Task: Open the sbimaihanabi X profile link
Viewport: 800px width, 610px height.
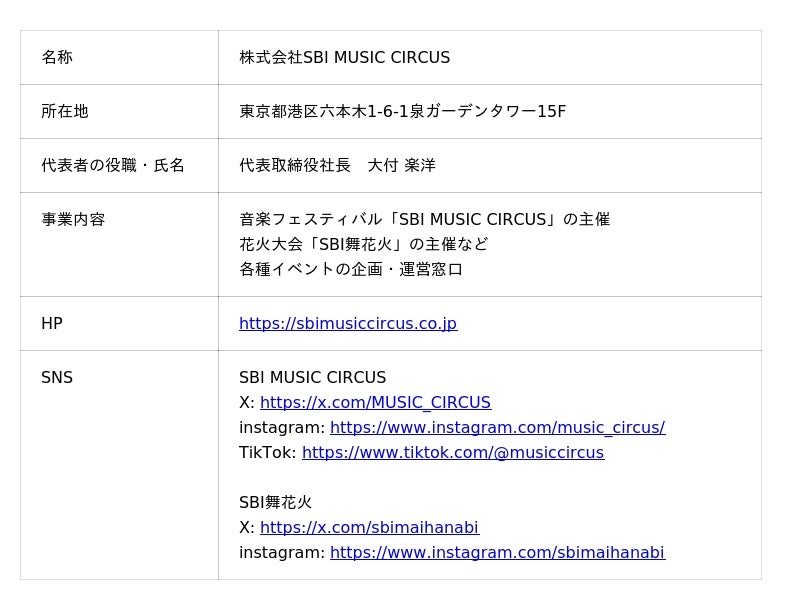Action: click(369, 528)
